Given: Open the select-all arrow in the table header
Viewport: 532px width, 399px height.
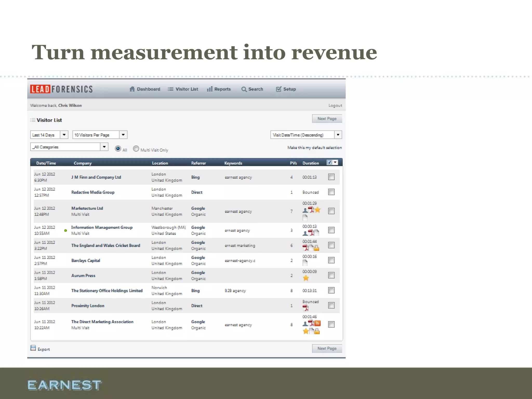Looking at the screenshot, I should pos(335,162).
